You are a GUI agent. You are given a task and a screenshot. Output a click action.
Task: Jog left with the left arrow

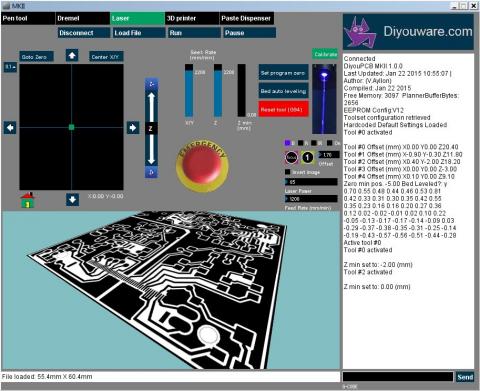point(10,128)
